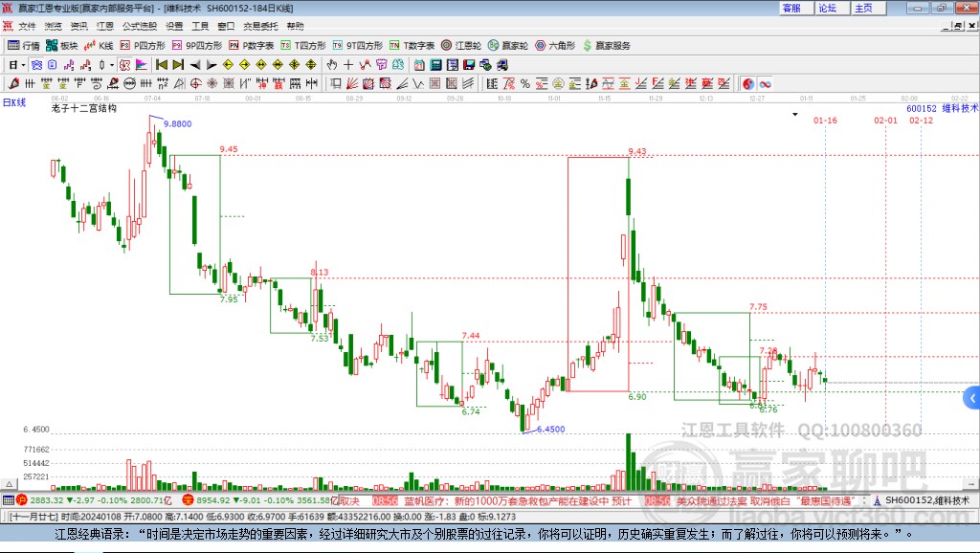Screen dimensions: 980x553
Task: Open the 六角形 hexagon tool
Action: coord(555,46)
